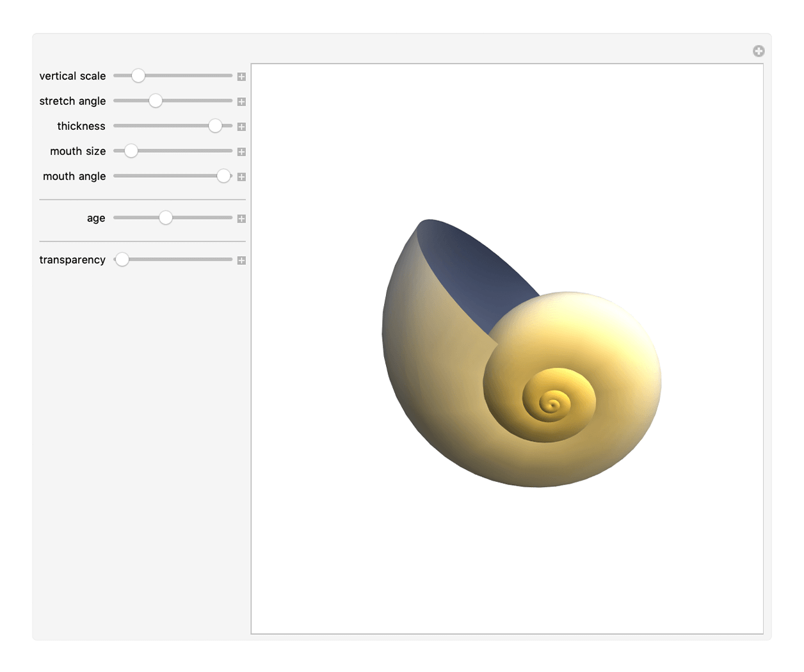This screenshot has height=672, width=804.
Task: Expand controls for stretch angle slider
Action: pos(241,102)
